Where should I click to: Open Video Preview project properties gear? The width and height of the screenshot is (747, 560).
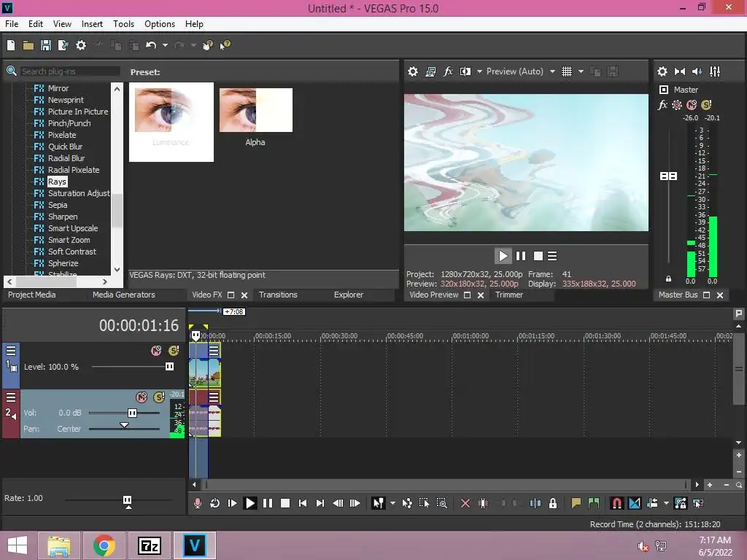point(413,71)
